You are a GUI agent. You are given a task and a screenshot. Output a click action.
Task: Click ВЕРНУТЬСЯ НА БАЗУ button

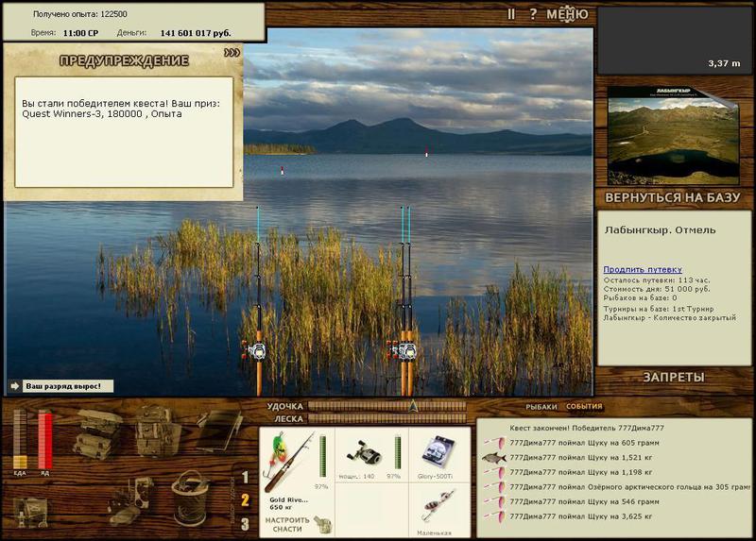click(x=673, y=197)
